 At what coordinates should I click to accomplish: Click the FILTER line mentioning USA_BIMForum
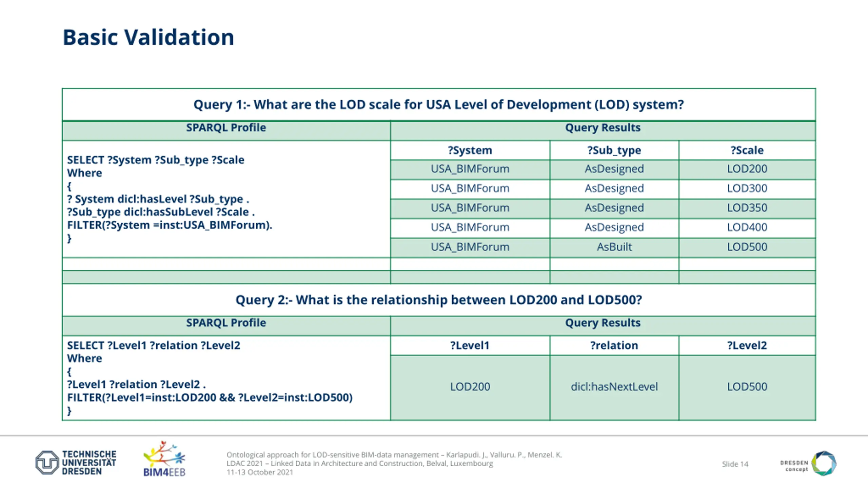tap(170, 225)
